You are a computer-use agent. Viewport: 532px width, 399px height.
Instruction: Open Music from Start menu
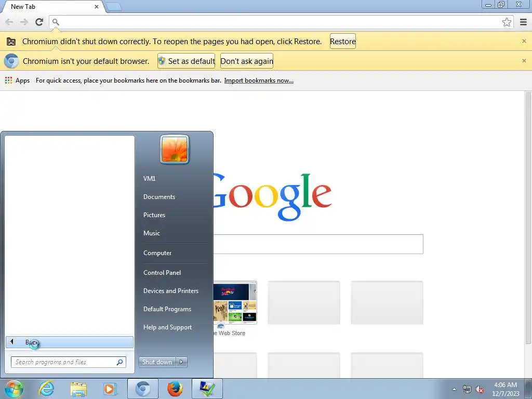151,233
